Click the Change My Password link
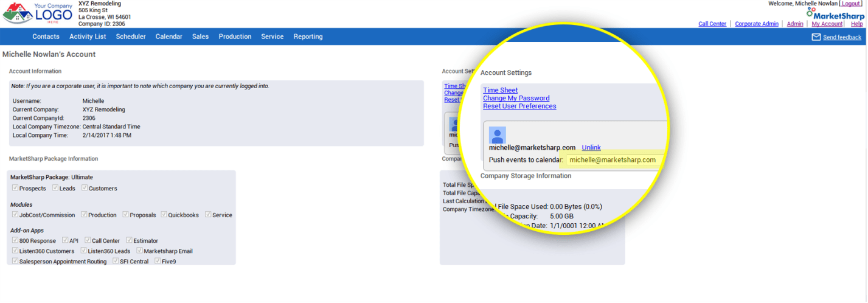Viewport: 868px width, 303px height. (x=516, y=98)
